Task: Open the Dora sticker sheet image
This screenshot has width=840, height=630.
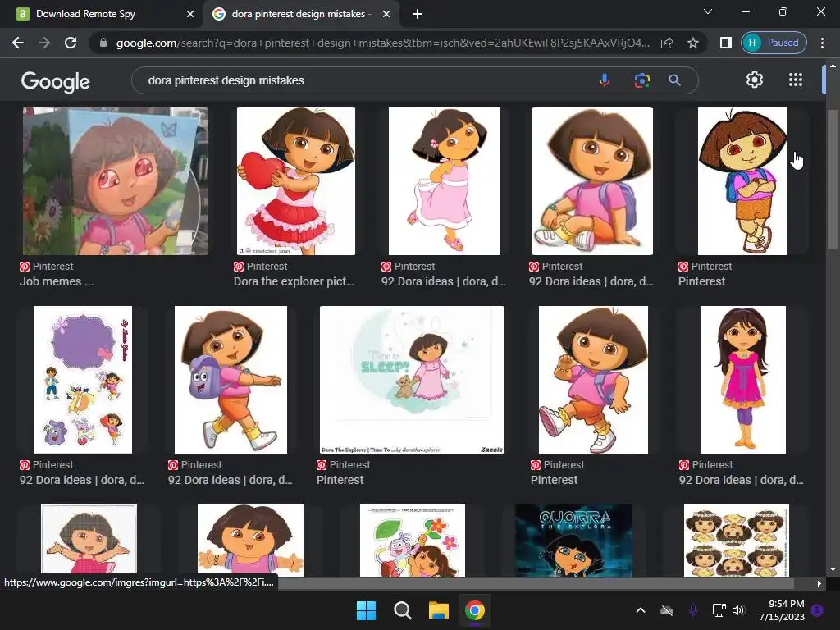Action: 83,380
